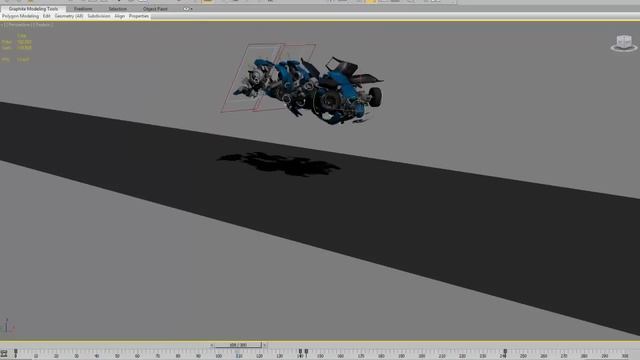Open the Object Paint ribbon tab
This screenshot has height=360, width=640.
(155, 9)
